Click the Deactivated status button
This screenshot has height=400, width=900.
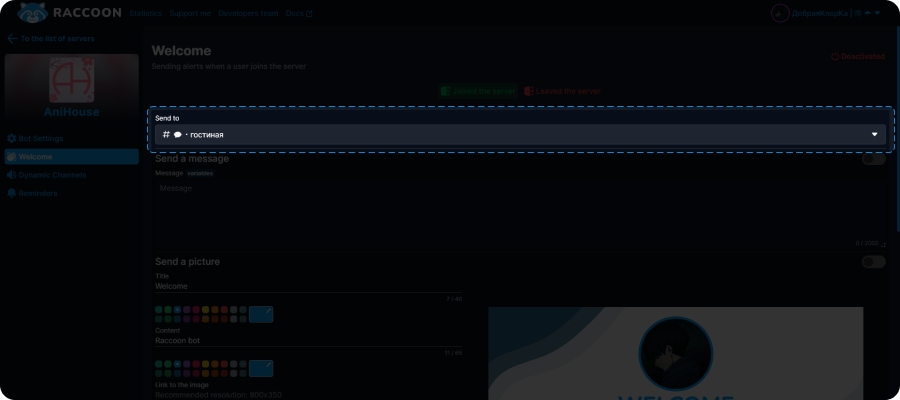[x=858, y=57]
